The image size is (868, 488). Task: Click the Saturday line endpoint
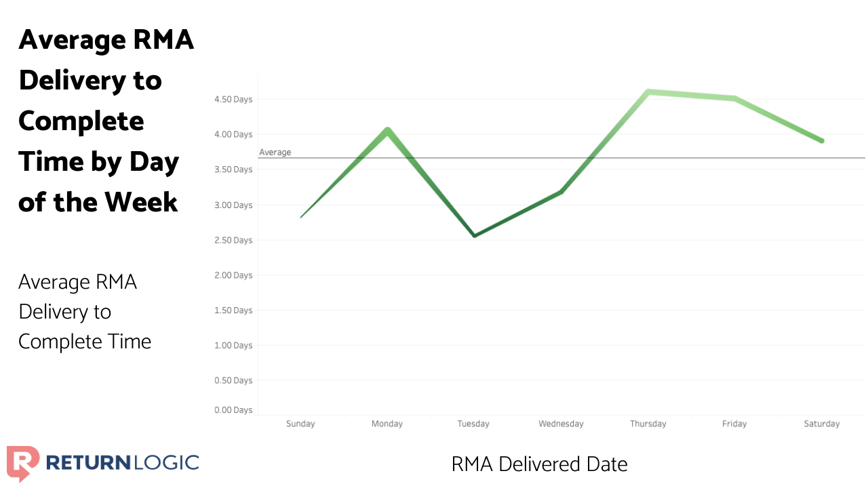click(x=821, y=141)
